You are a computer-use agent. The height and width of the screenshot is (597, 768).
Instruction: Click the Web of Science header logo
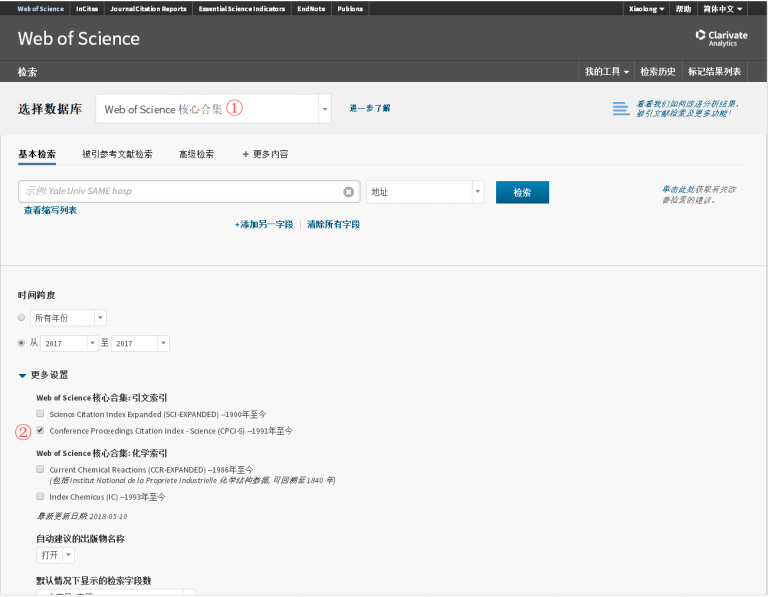pyautogui.click(x=79, y=39)
